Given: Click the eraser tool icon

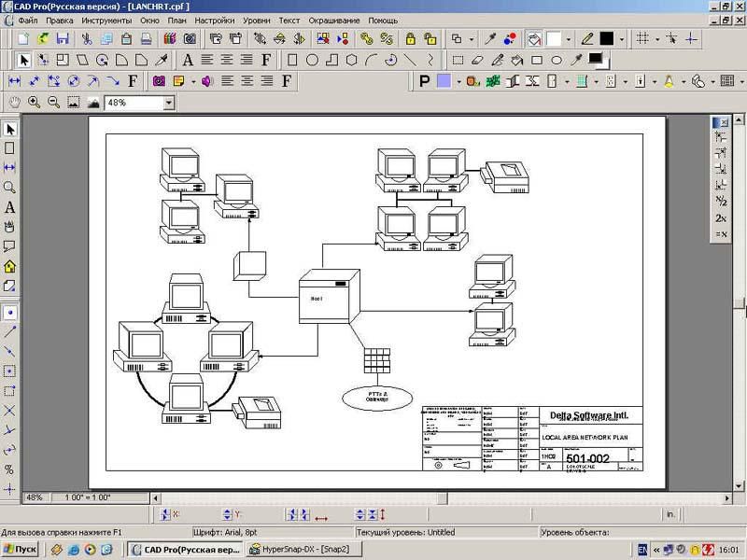Looking at the screenshot, I should click(477, 61).
